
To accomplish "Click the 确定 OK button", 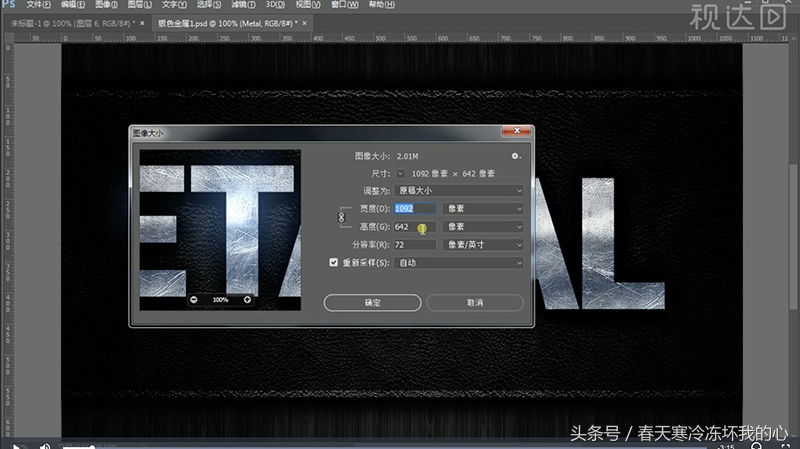I will [x=372, y=302].
